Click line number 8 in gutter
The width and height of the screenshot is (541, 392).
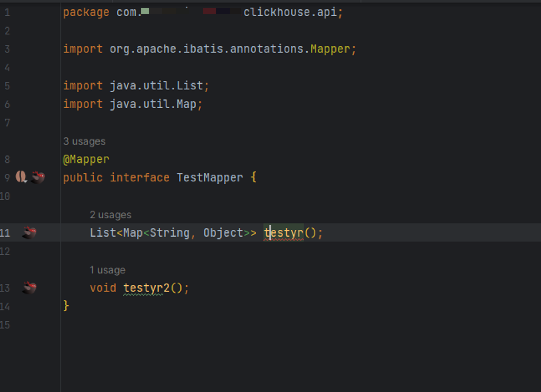tap(7, 159)
